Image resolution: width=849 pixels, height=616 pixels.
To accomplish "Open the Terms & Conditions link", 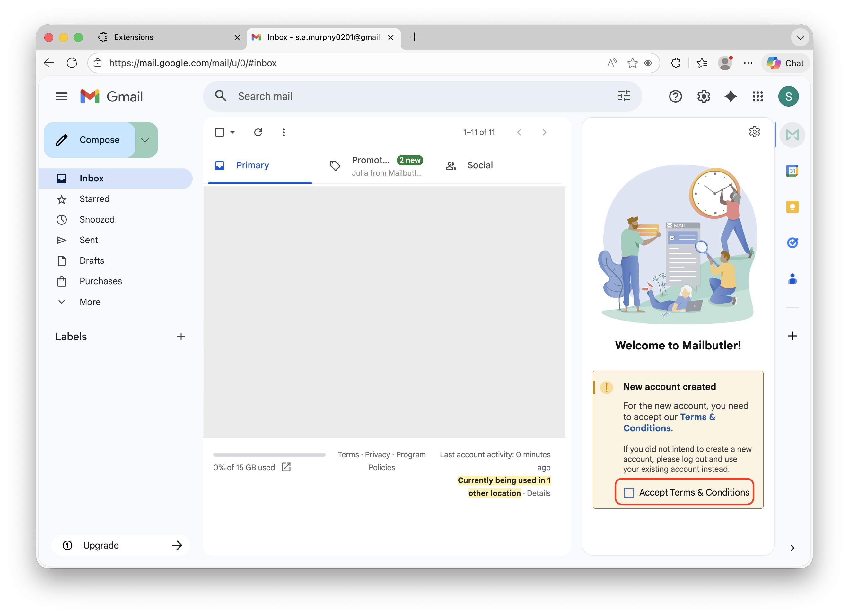I will [669, 422].
